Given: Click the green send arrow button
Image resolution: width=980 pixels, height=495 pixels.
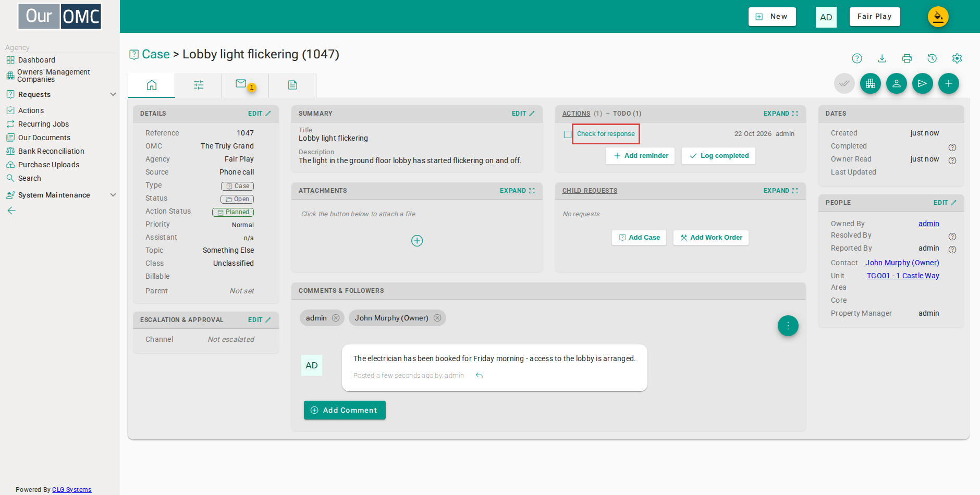Looking at the screenshot, I should [x=923, y=83].
